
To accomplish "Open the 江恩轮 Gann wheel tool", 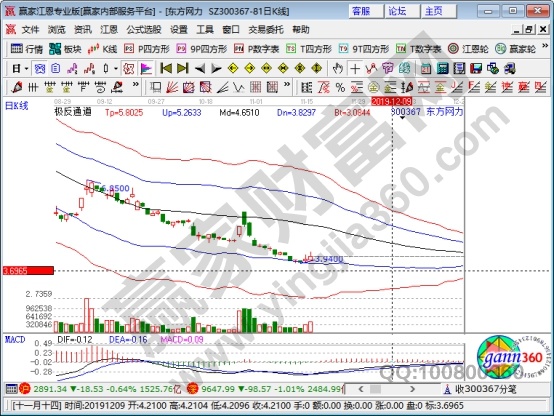I will coord(468,49).
